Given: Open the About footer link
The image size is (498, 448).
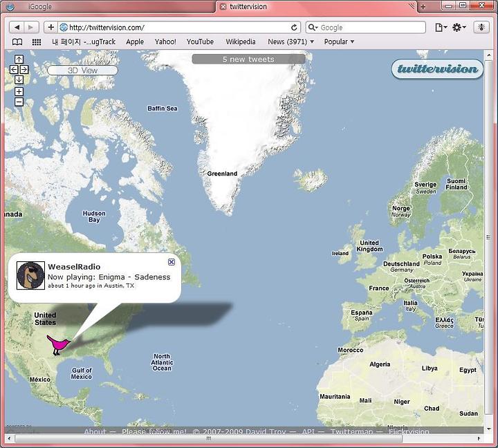Looking at the screenshot, I should coord(95,431).
